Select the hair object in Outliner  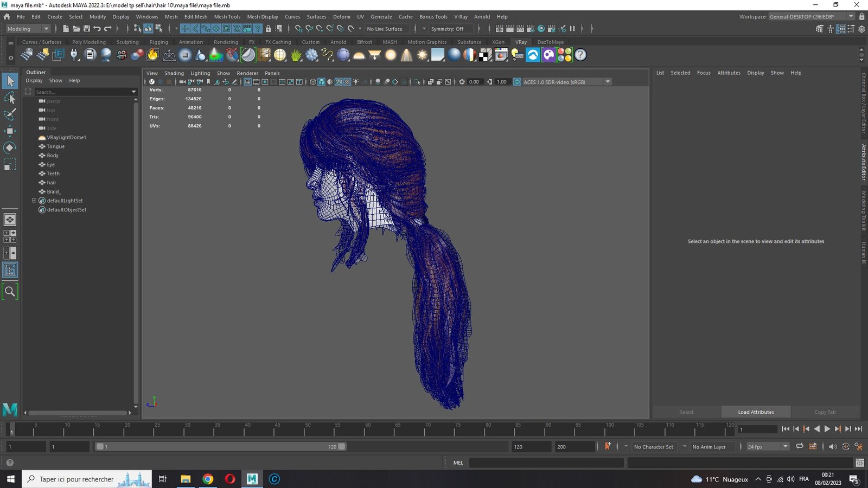[x=52, y=183]
